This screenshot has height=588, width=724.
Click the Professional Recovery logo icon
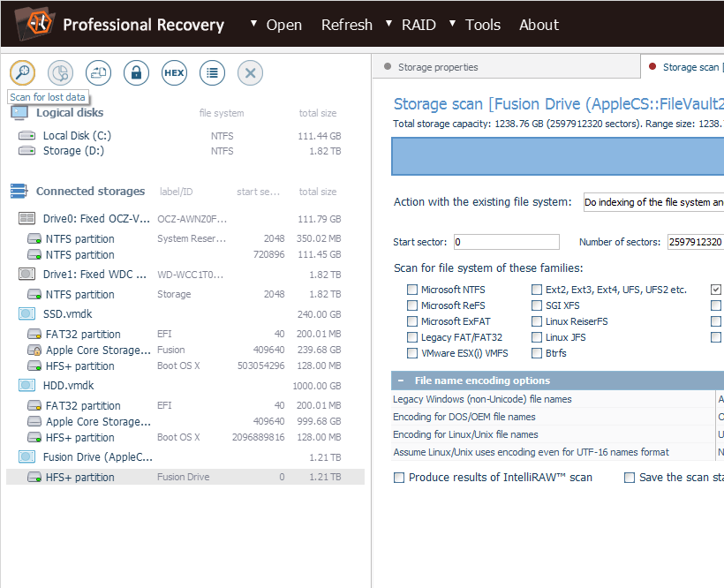point(34,23)
